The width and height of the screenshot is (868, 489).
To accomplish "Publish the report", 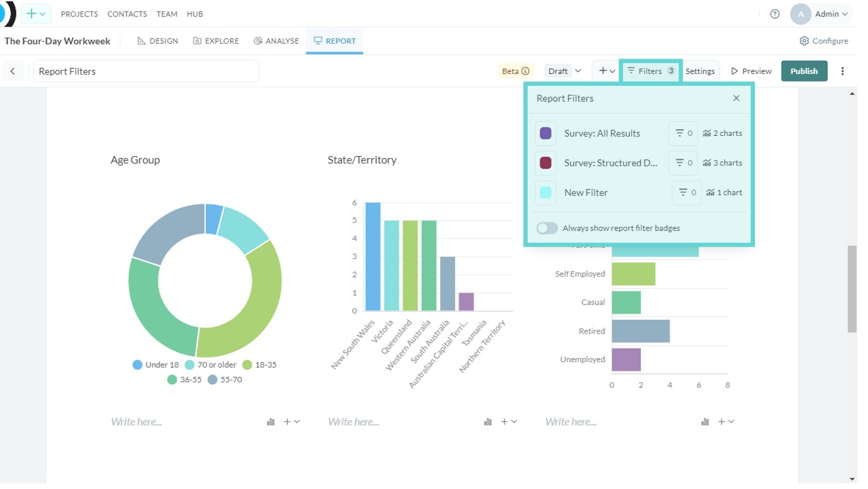I will click(804, 71).
